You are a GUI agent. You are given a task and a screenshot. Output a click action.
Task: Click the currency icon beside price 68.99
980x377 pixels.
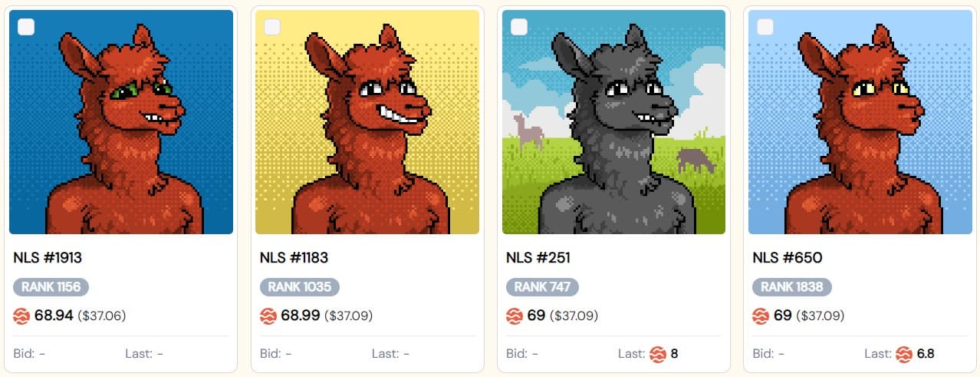click(268, 316)
